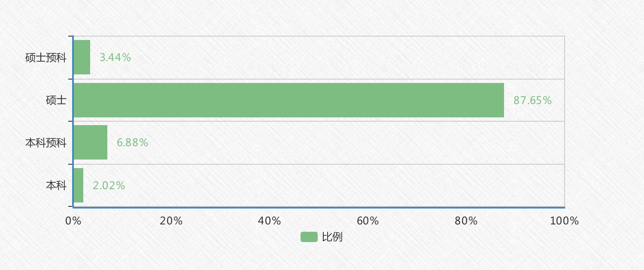Click the 硕士预科 axis label
The width and height of the screenshot is (644, 270).
46,58
